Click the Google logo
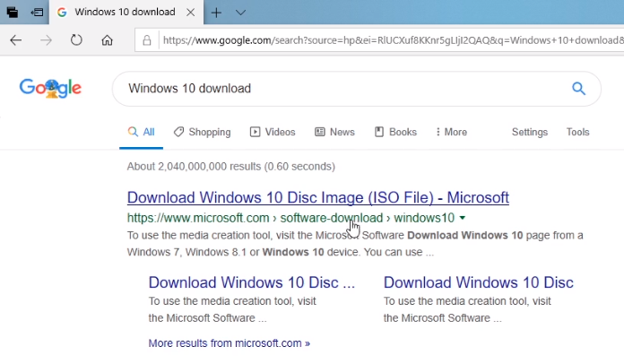The image size is (624, 364). click(50, 88)
